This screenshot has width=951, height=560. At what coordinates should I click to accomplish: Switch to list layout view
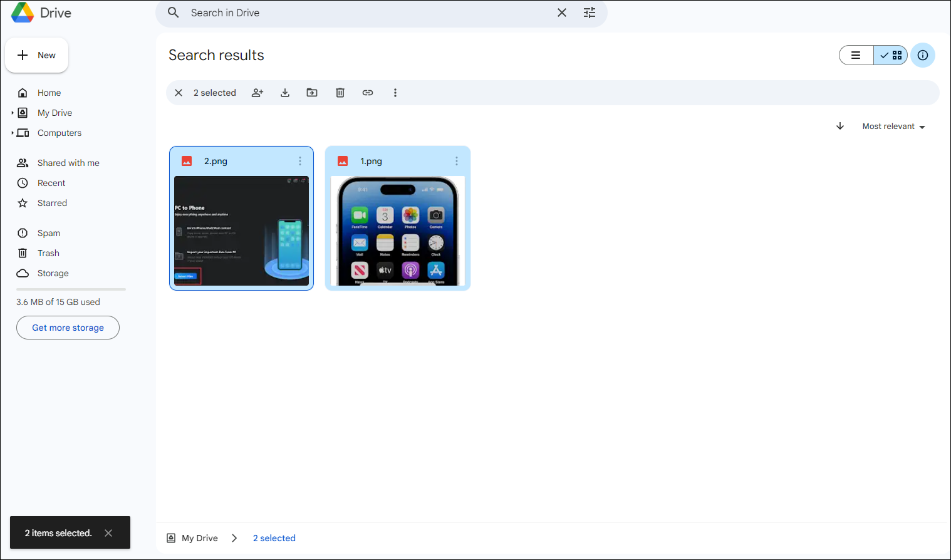click(x=856, y=55)
